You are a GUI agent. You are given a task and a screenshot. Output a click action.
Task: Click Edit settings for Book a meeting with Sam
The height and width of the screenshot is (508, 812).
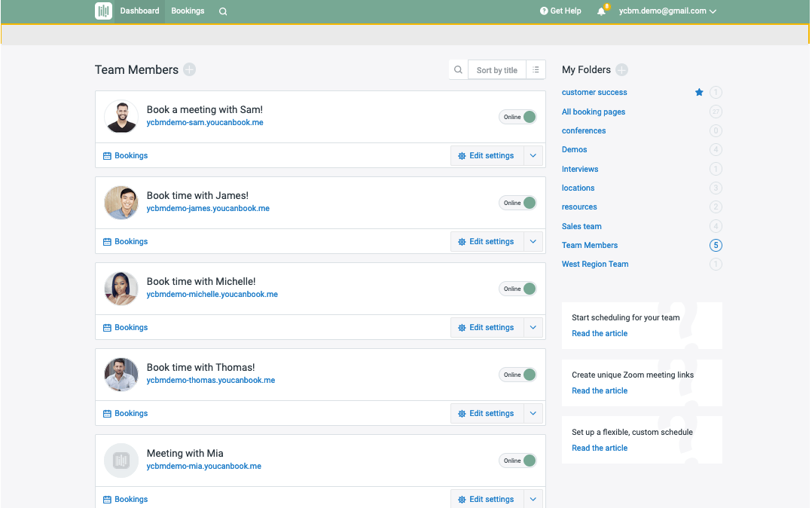pyautogui.click(x=485, y=156)
